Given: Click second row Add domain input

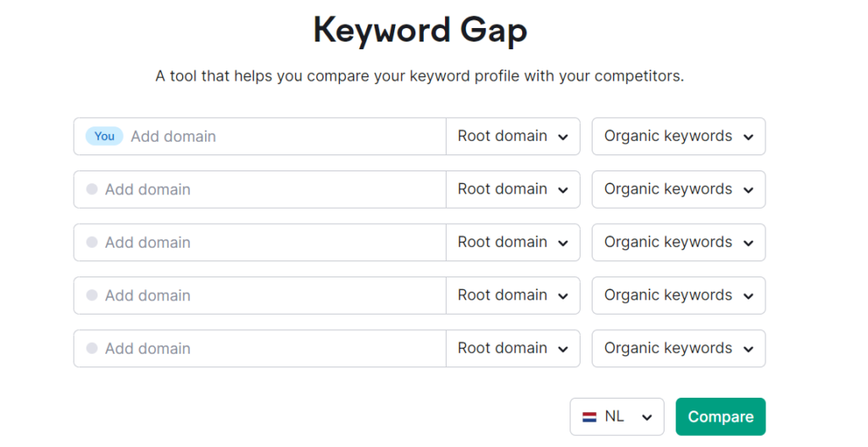Looking at the screenshot, I should 271,189.
